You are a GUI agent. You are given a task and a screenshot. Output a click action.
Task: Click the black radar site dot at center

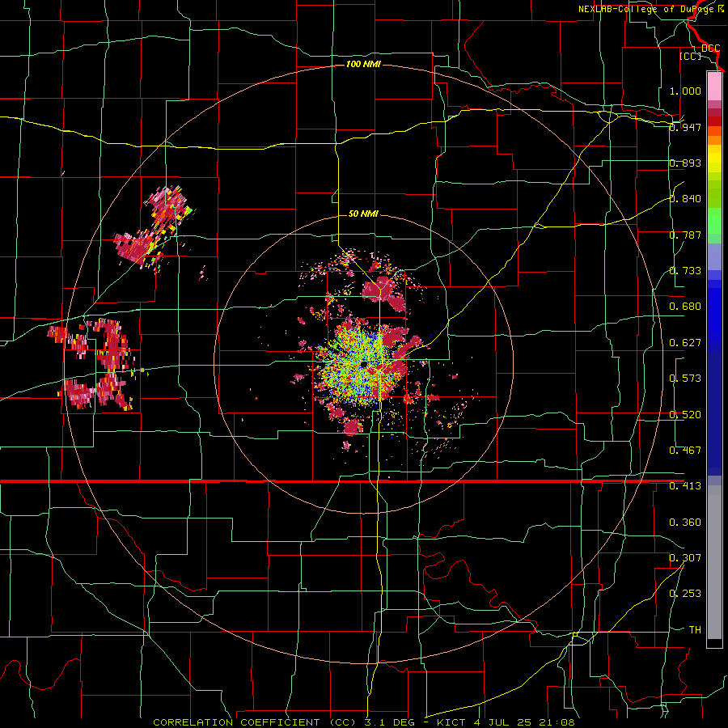pyautogui.click(x=364, y=365)
